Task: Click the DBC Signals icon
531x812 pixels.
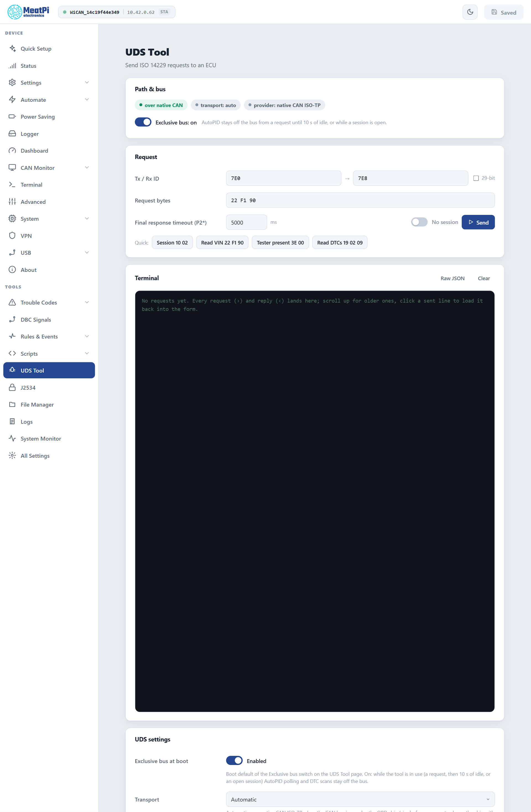Action: pos(12,319)
